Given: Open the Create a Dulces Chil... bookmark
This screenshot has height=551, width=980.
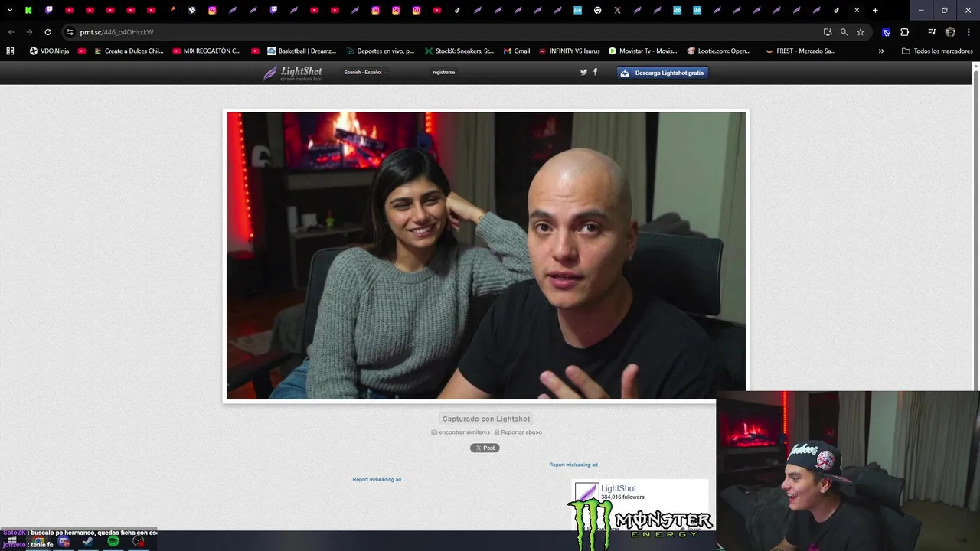Looking at the screenshot, I should tap(129, 51).
